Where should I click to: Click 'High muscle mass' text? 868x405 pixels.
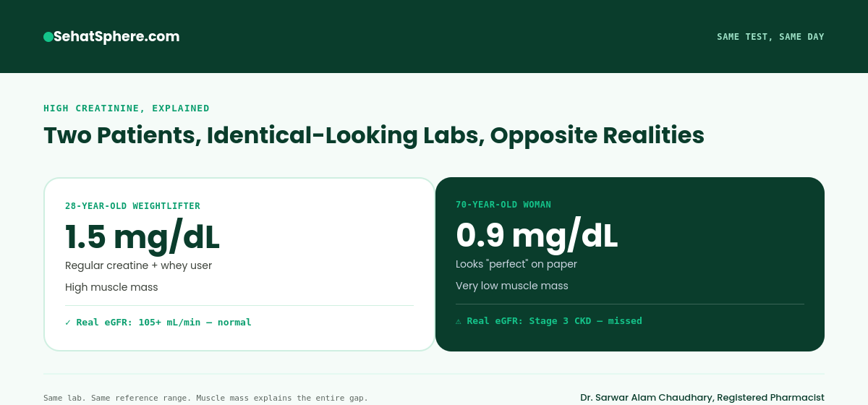111,287
